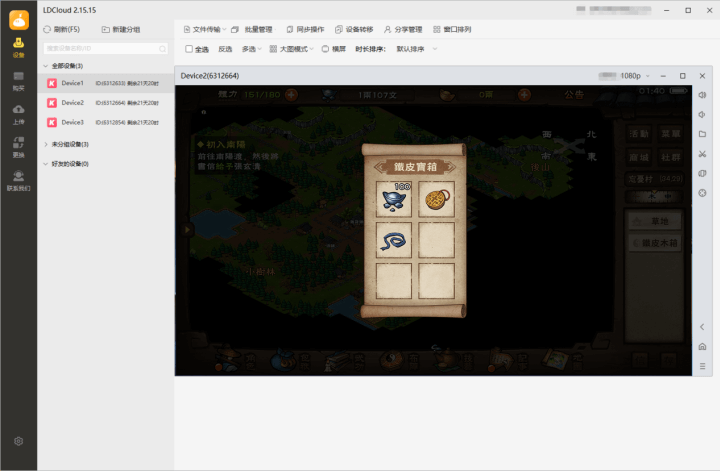This screenshot has width=720, height=471.
Task: Click the 菜單 button in game
Action: click(670, 134)
